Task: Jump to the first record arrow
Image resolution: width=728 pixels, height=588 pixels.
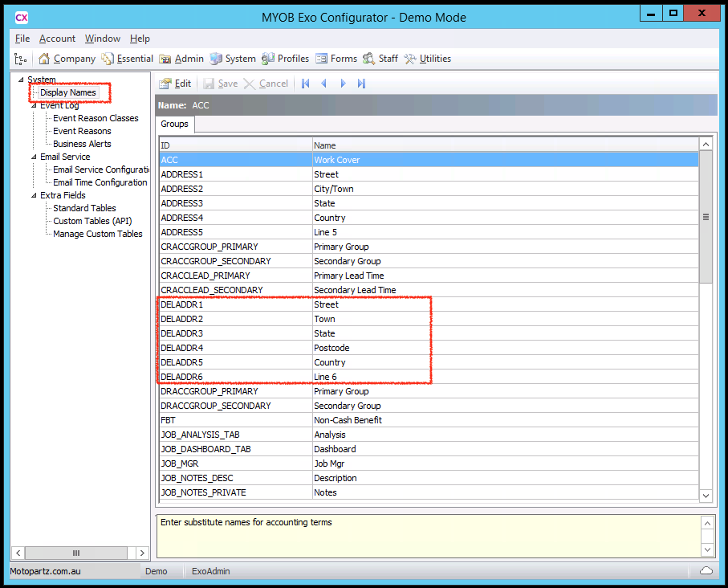Action: pyautogui.click(x=306, y=84)
